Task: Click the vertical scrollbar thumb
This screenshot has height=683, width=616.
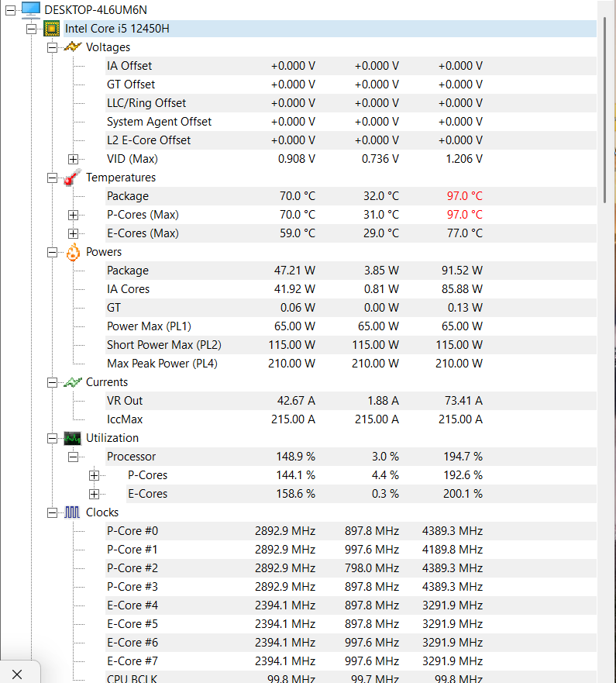Action: (x=604, y=110)
